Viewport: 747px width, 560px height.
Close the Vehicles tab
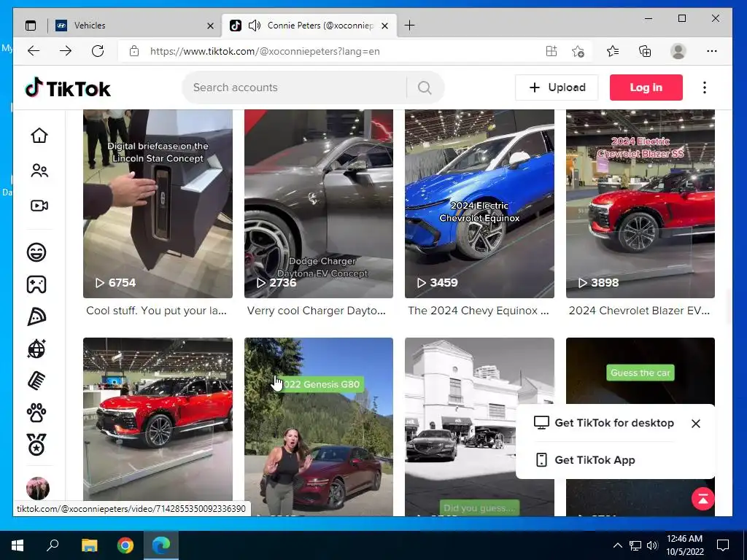pos(210,26)
